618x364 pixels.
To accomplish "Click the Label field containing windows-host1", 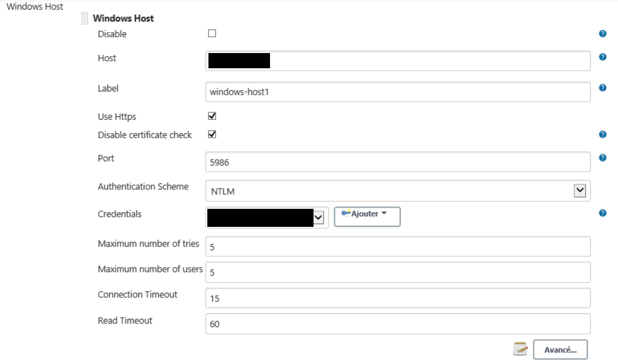I will [x=398, y=91].
